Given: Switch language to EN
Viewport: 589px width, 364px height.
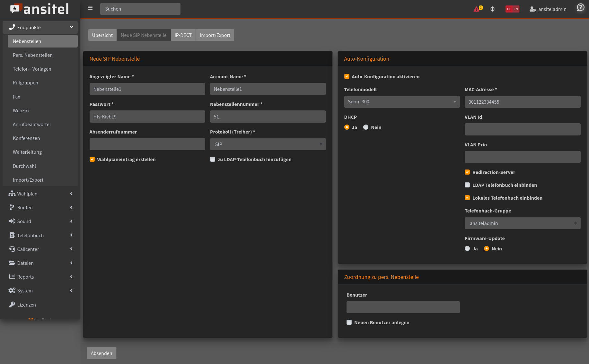Looking at the screenshot, I should [516, 9].
